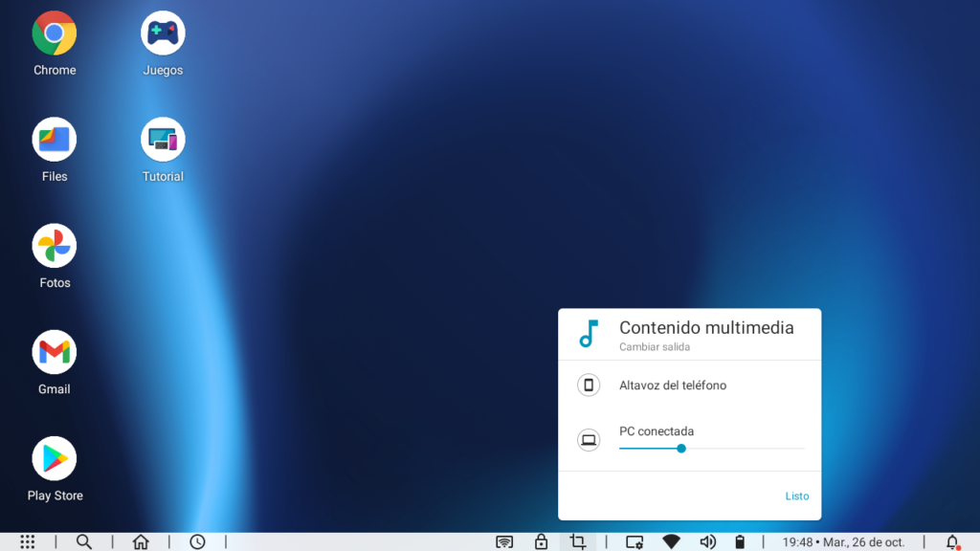Click the search magnifier in taskbar
This screenshot has height=551, width=980.
(84, 541)
